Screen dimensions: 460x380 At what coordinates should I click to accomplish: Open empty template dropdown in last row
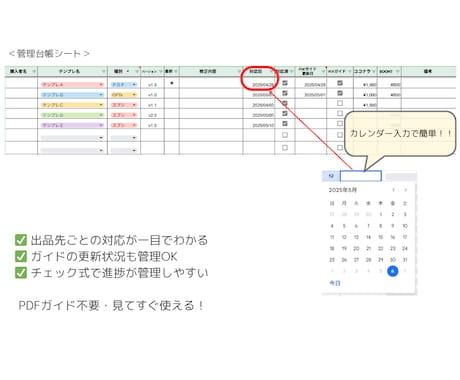point(72,150)
